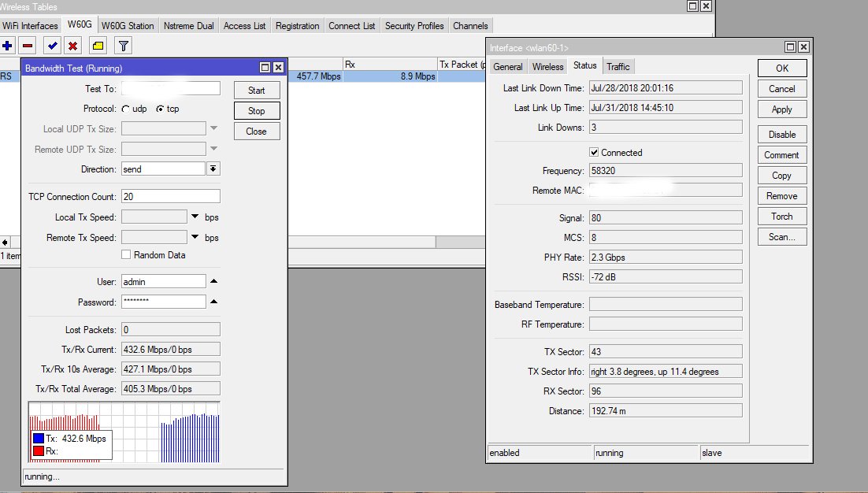Open the Registration tab
868x493 pixels.
click(297, 26)
